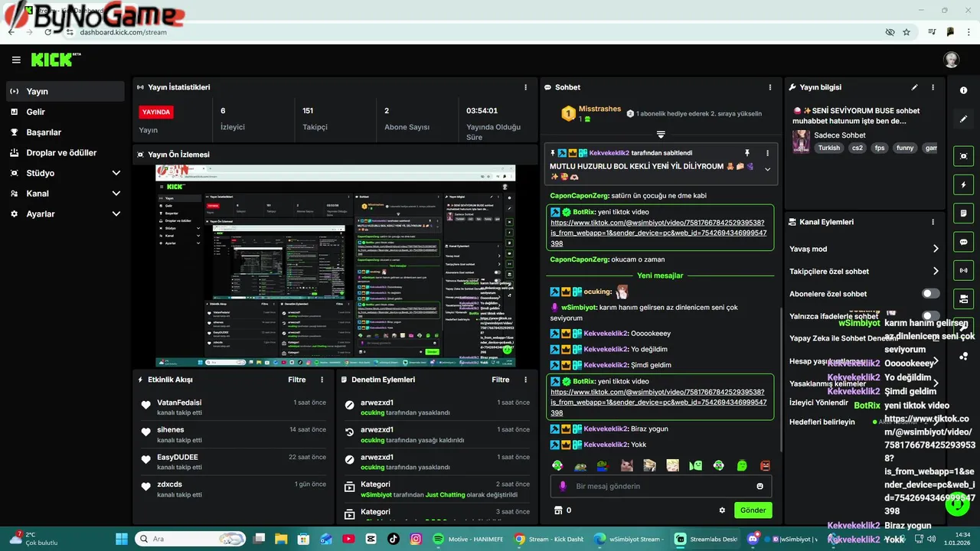This screenshot has height=551, width=980.
Task: Select the cs2 tag
Action: coord(857,148)
